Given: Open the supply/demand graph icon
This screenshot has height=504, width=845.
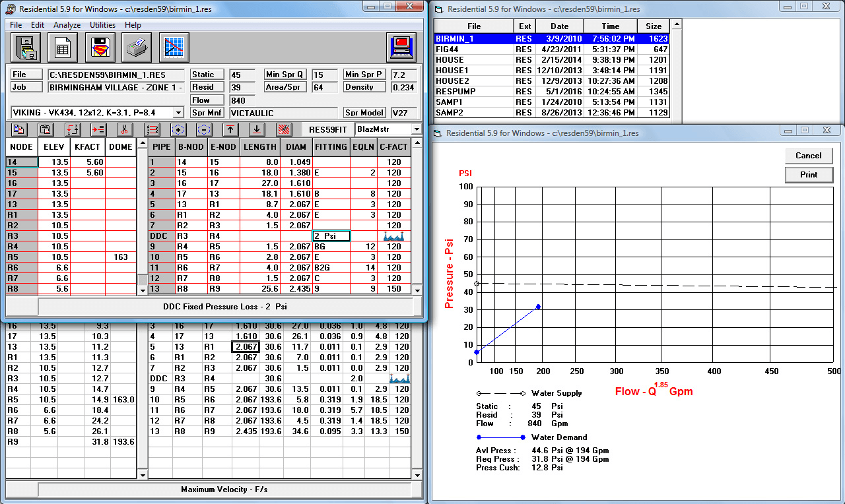Looking at the screenshot, I should tap(174, 47).
